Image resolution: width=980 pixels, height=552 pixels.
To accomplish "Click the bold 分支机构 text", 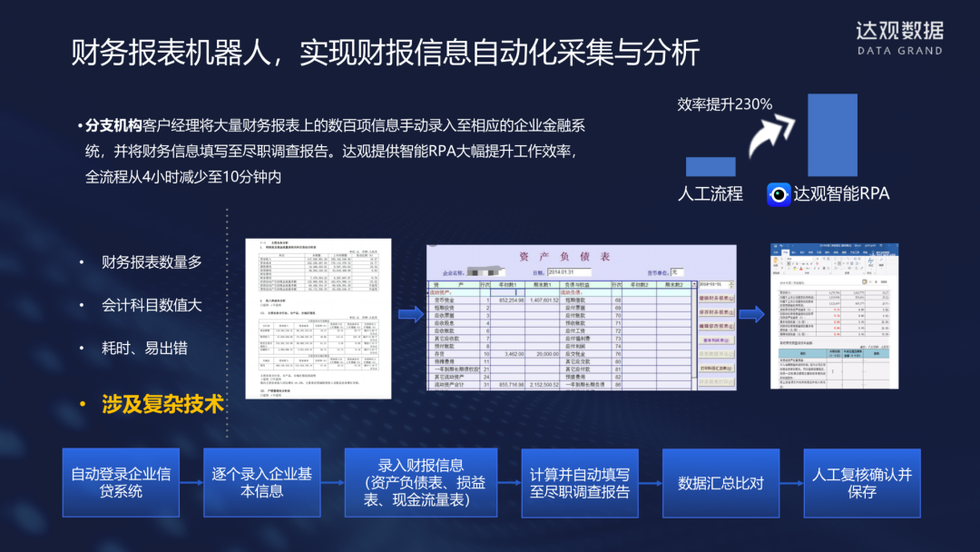I will pyautogui.click(x=113, y=125).
